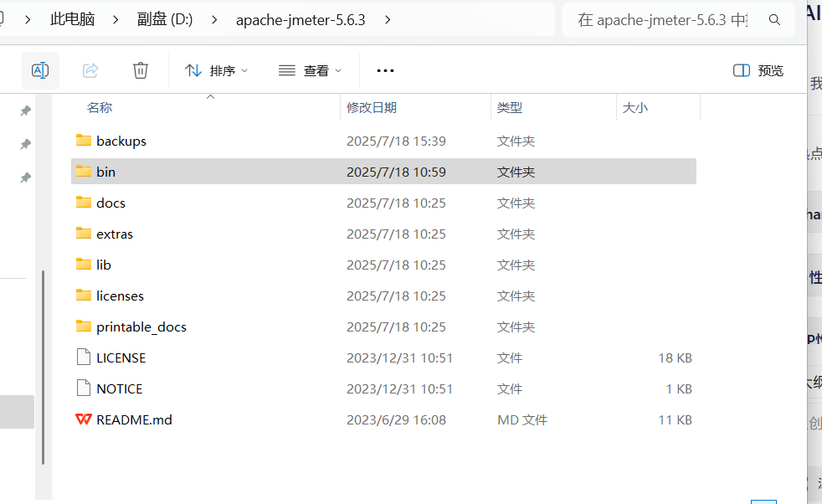The width and height of the screenshot is (822, 504).
Task: Click the NOTICE file name
Action: pyautogui.click(x=120, y=389)
